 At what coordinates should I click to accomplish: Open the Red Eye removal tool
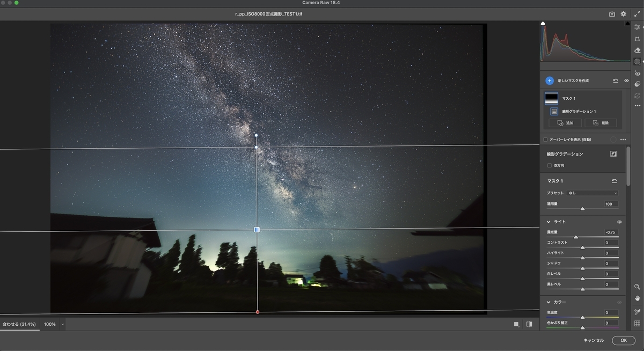(x=637, y=73)
